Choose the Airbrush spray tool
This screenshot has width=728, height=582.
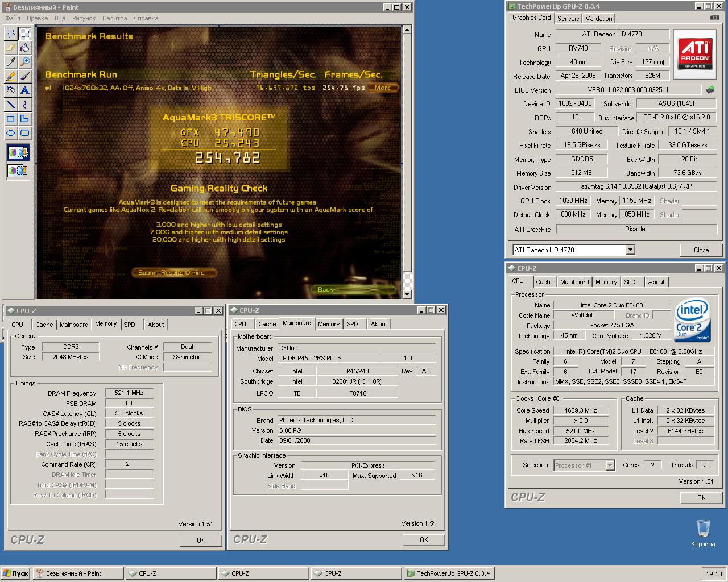[x=11, y=90]
